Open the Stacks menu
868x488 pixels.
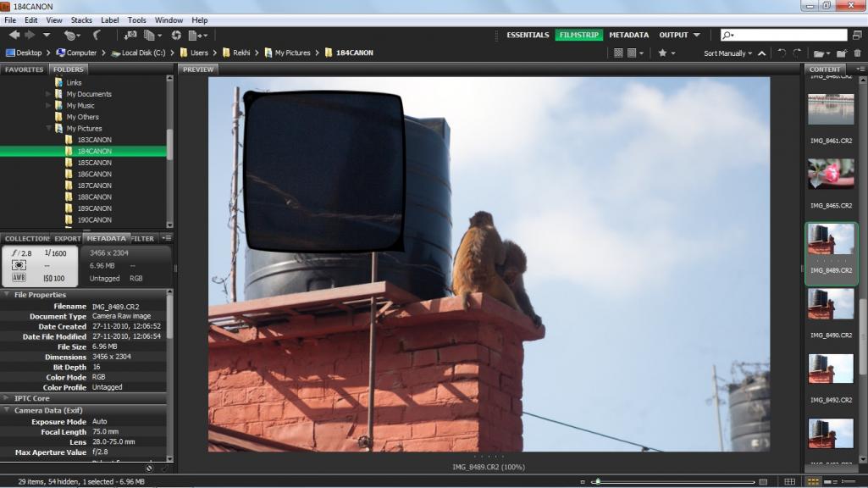click(81, 19)
